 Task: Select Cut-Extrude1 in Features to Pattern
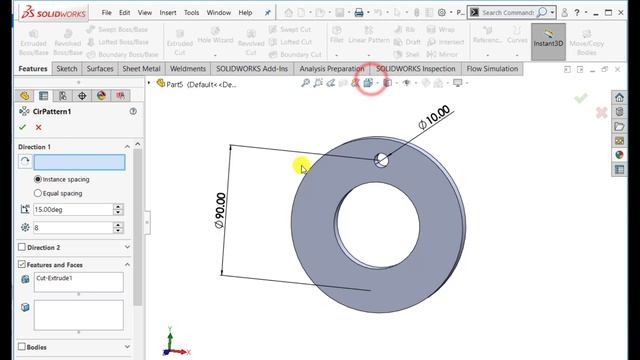coord(54,278)
